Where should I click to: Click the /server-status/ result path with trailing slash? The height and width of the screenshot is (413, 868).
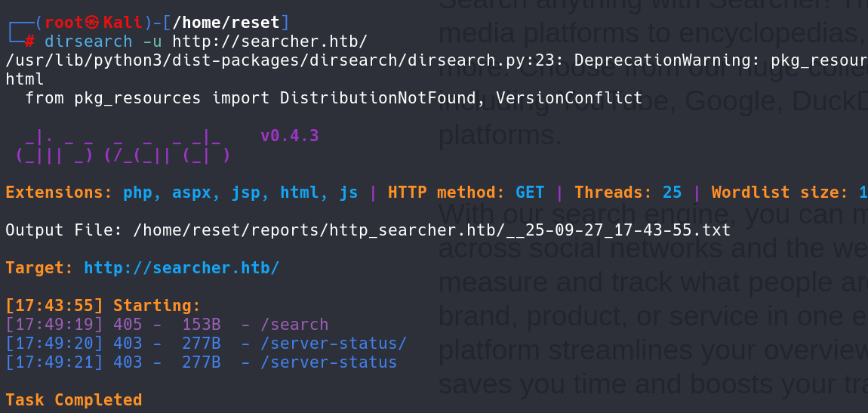pyautogui.click(x=334, y=344)
